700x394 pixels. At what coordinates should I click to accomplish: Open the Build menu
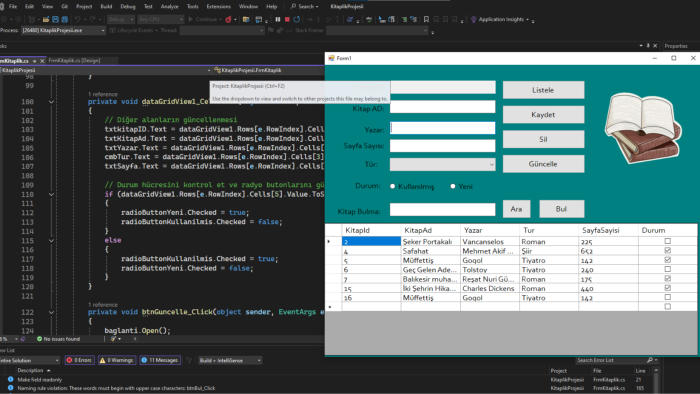(x=106, y=6)
